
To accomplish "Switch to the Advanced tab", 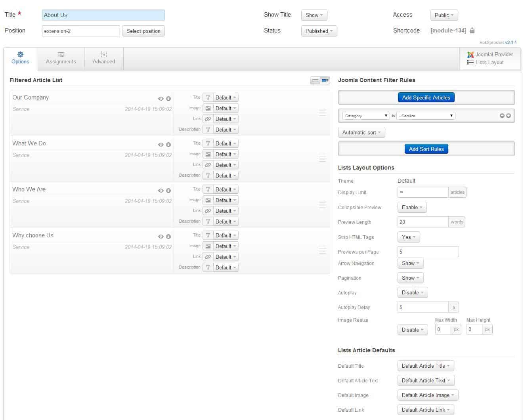I will coord(103,58).
